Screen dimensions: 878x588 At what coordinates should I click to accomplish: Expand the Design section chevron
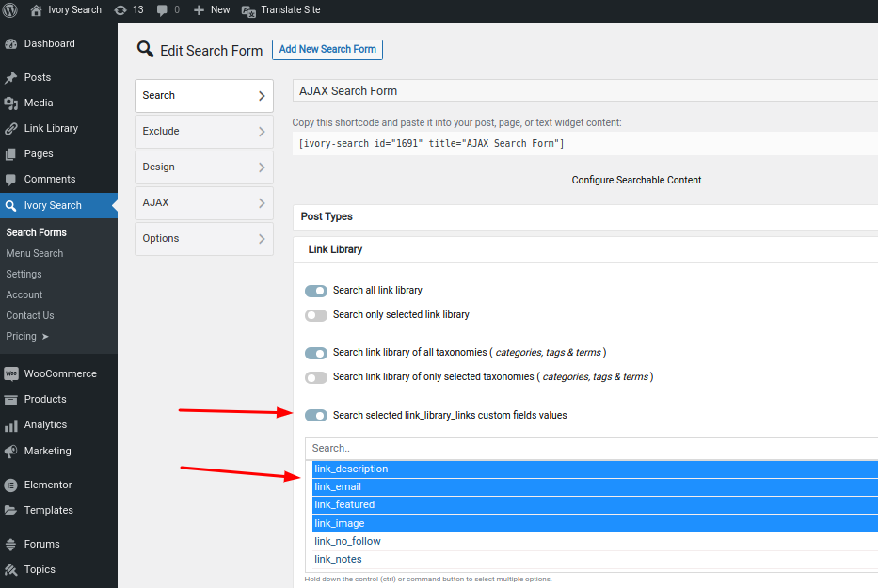tap(262, 167)
